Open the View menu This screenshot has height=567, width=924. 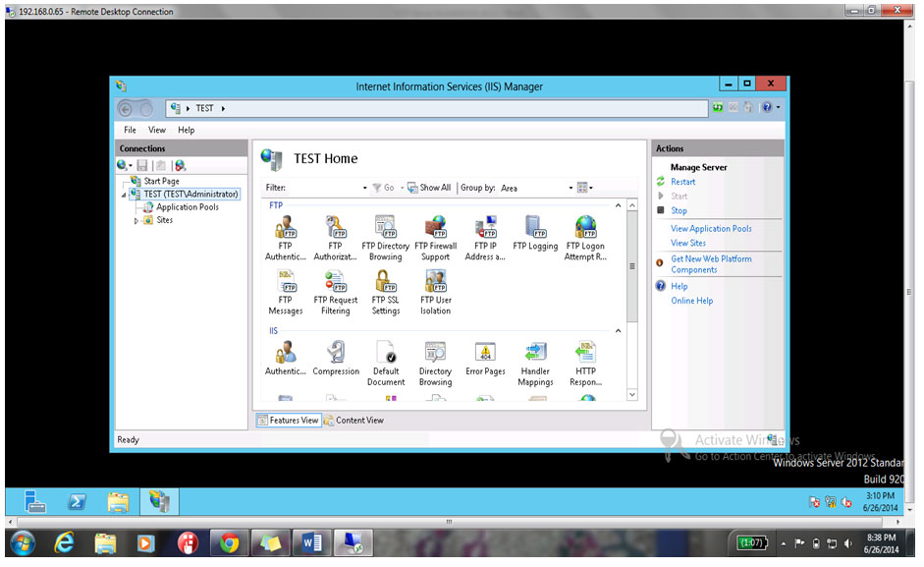(x=157, y=130)
